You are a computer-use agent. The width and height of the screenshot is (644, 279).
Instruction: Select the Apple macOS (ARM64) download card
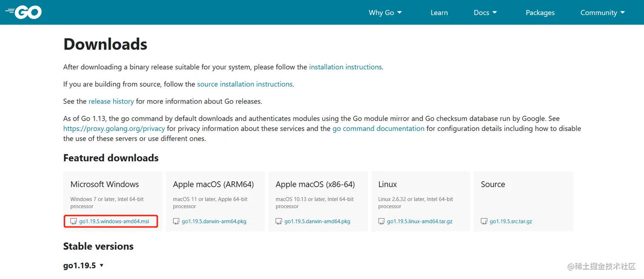click(215, 201)
